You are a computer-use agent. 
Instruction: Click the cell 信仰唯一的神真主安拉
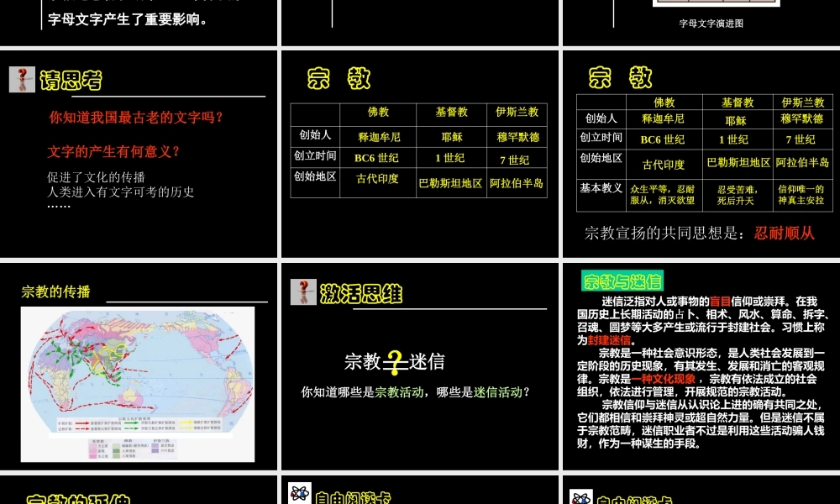801,195
